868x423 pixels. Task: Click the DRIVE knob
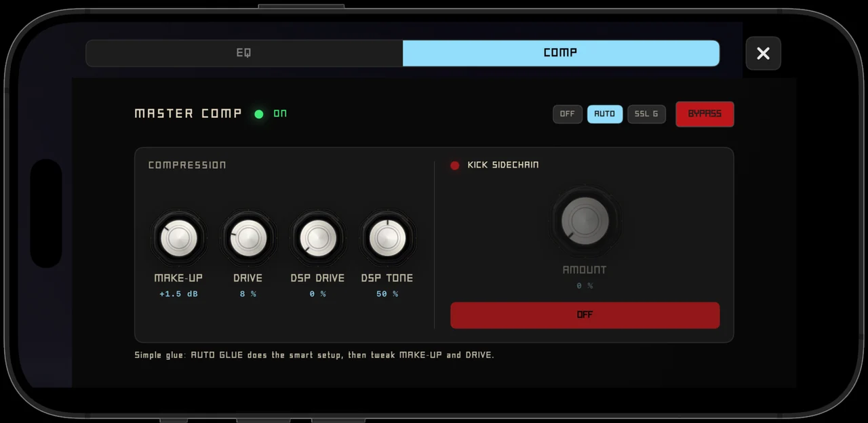(x=248, y=238)
